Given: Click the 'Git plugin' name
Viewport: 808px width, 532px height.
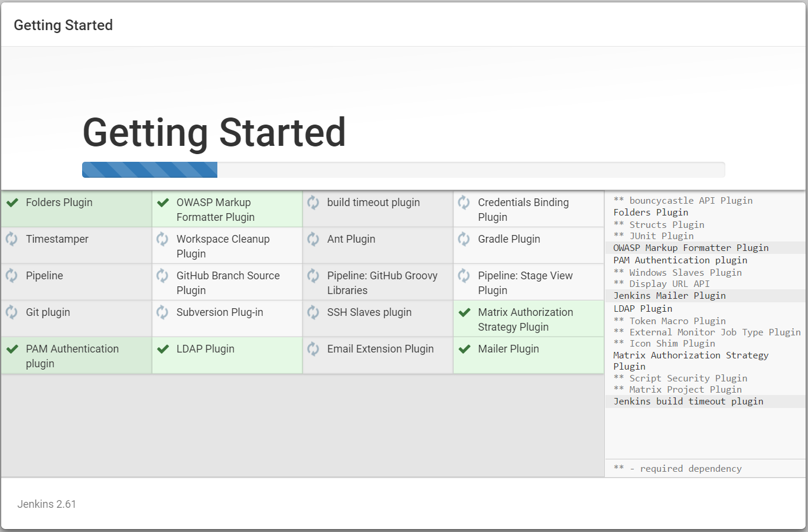Looking at the screenshot, I should (48, 312).
